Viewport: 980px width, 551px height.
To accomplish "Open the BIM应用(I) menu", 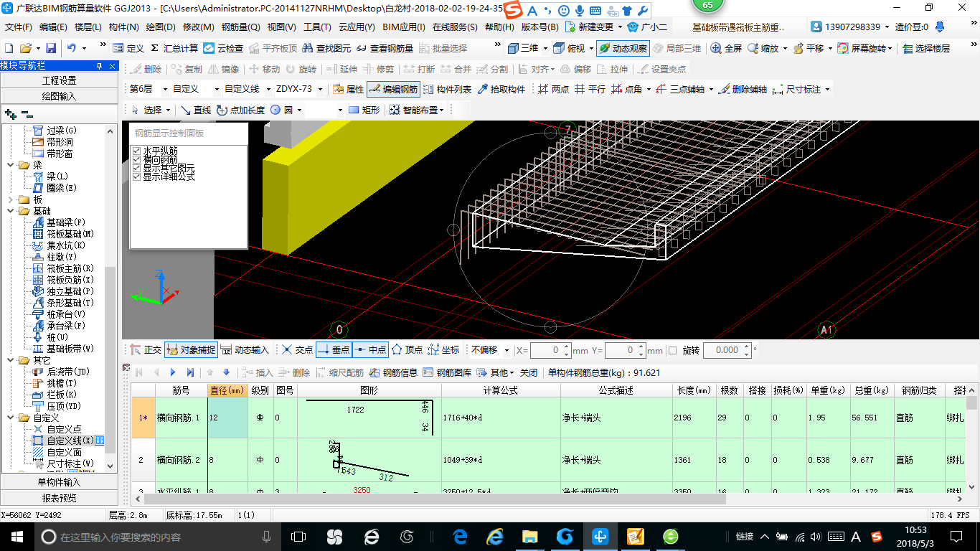I will (404, 27).
